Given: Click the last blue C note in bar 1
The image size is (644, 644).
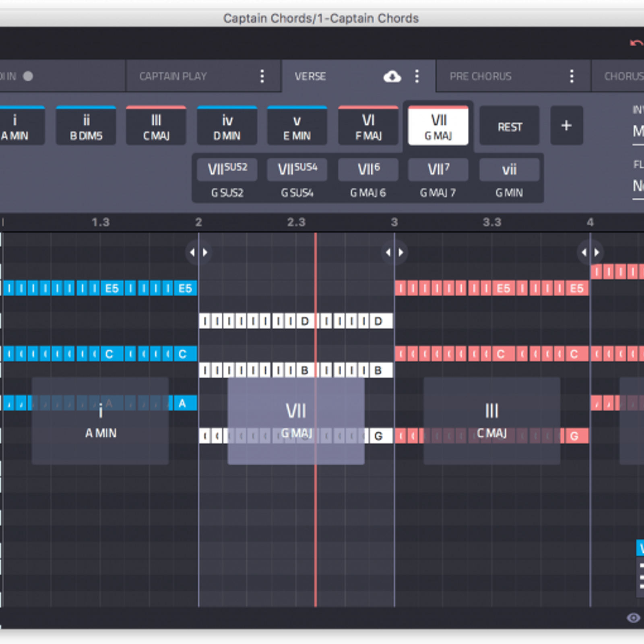Looking at the screenshot, I should pos(185,354).
